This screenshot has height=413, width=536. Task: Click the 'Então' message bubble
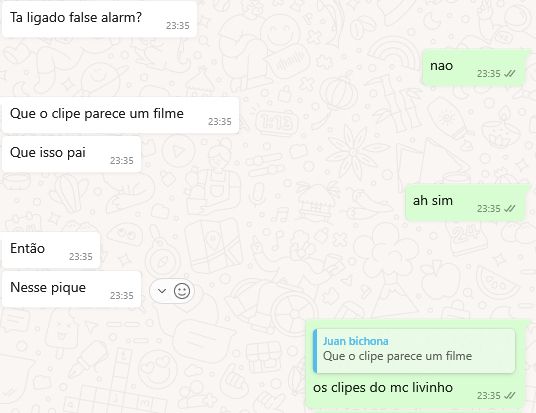coord(51,250)
